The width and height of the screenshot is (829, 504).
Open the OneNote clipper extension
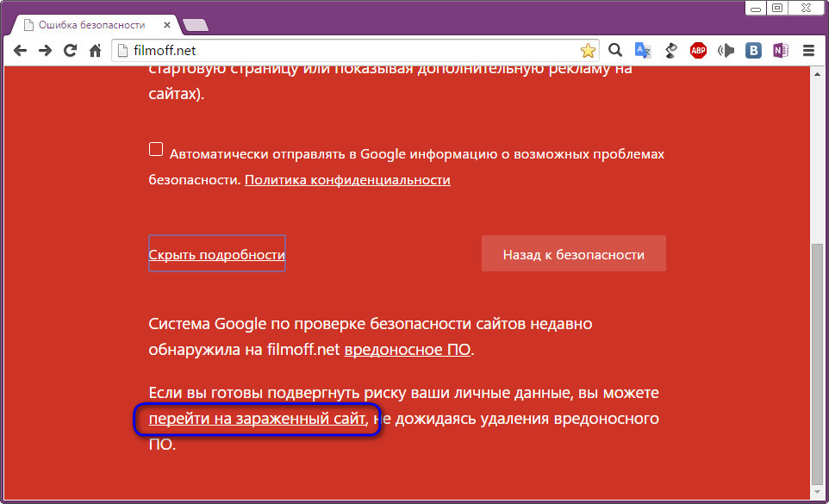pos(781,50)
